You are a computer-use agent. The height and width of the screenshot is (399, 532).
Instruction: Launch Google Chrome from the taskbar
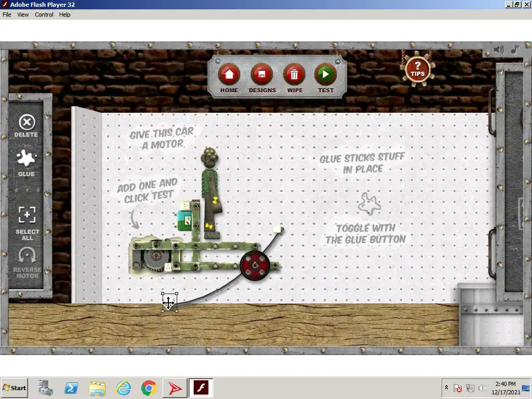149,388
